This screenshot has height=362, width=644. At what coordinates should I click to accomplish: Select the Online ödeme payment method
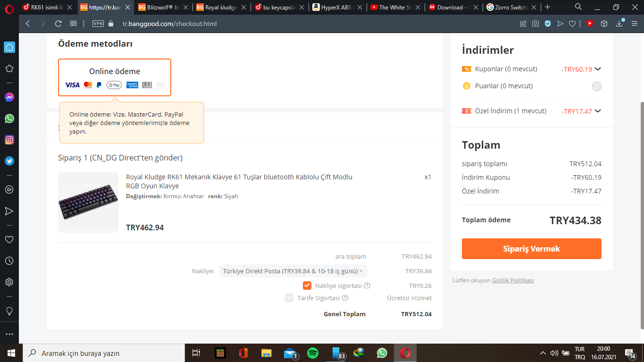point(115,77)
